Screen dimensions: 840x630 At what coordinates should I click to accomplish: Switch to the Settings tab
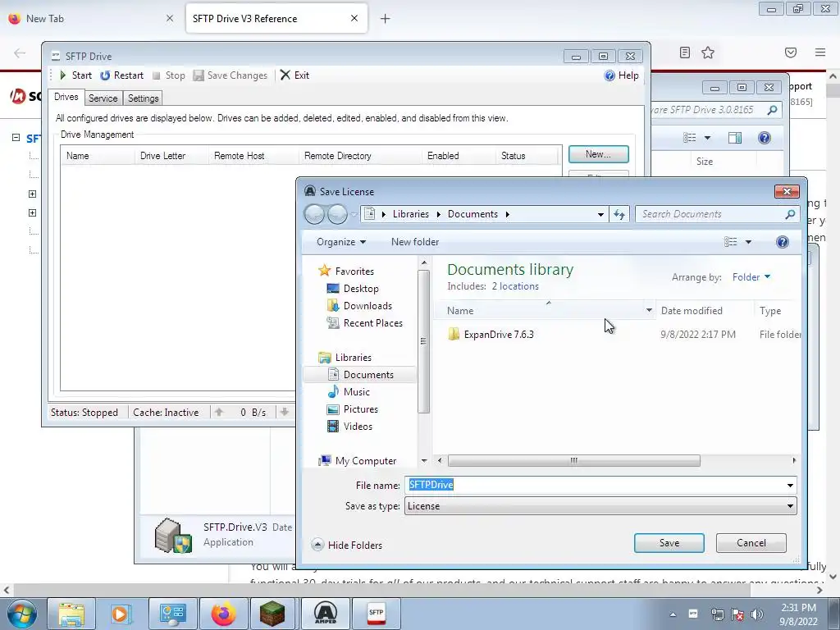click(143, 98)
